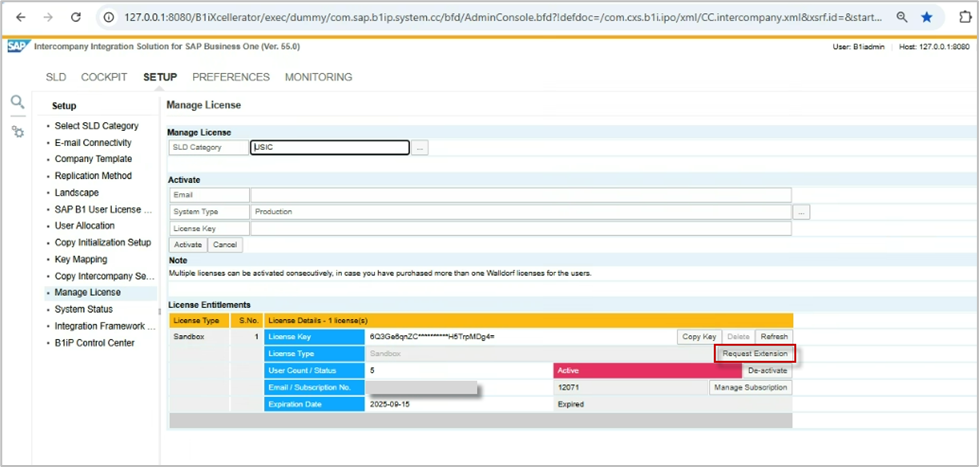Click the tools icon below sidebar search
Image resolution: width=979 pixels, height=467 pixels.
17,131
